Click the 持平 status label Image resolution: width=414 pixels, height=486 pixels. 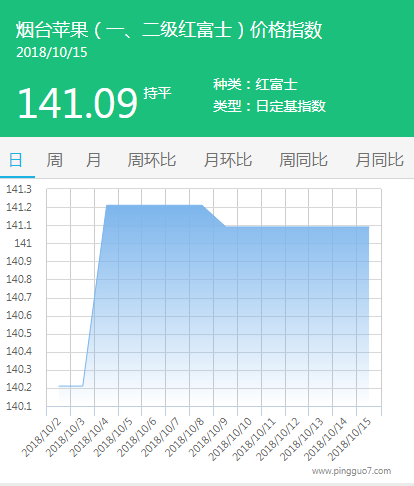[x=157, y=93]
